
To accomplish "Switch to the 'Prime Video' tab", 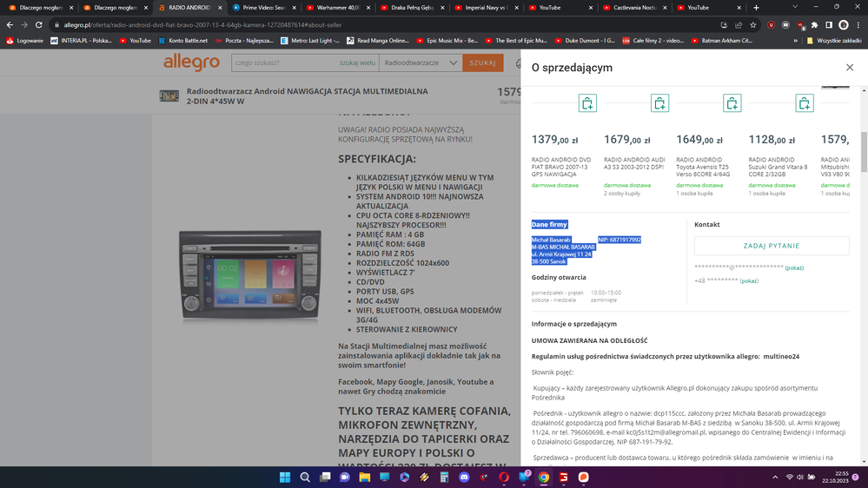I will point(264,8).
